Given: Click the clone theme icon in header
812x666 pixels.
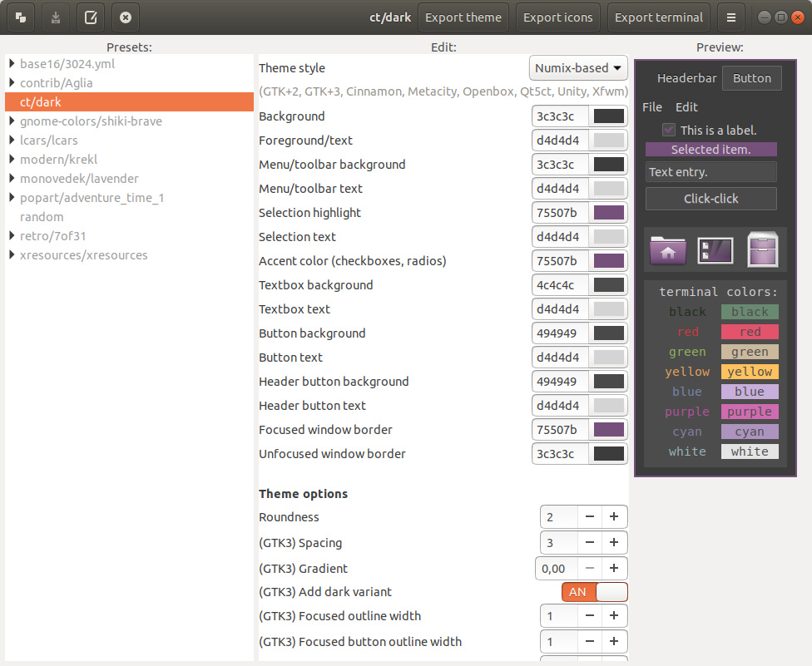Looking at the screenshot, I should point(21,17).
